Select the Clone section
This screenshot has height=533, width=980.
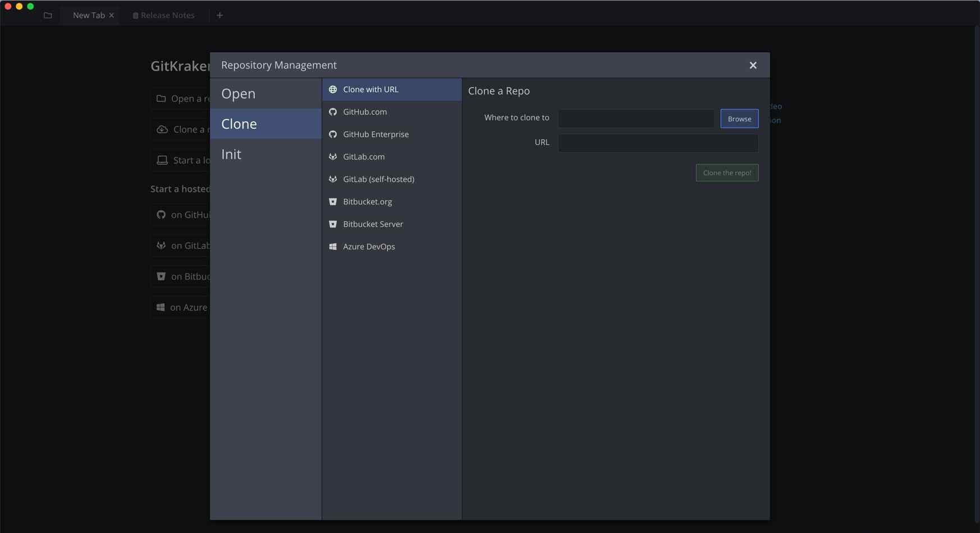[x=265, y=124]
